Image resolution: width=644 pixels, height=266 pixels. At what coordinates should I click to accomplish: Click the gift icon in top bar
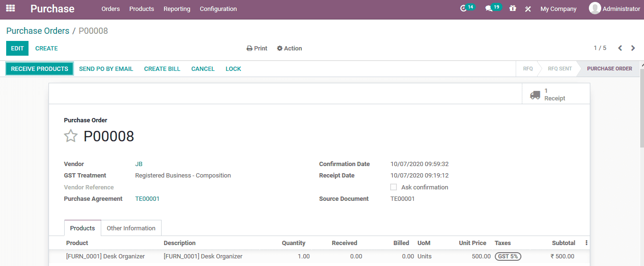512,9
